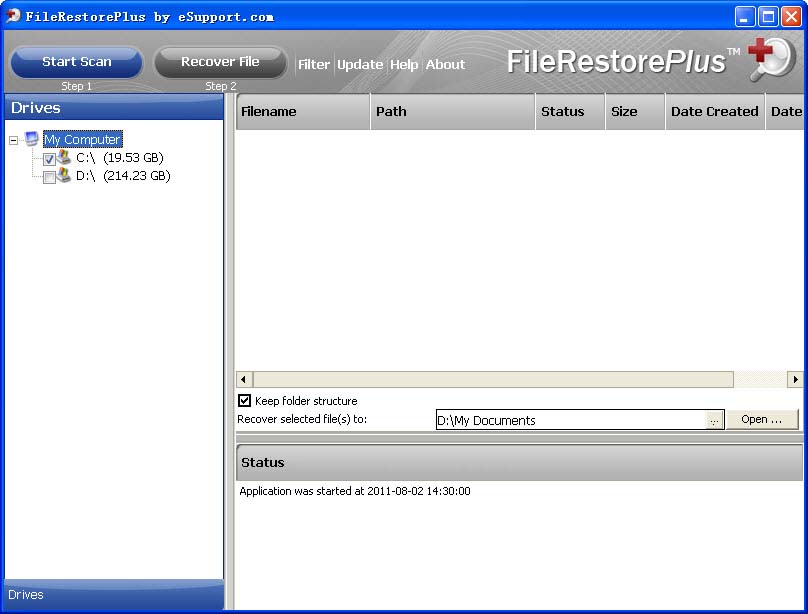Open the Filter menu
Screen dimensions: 808x614
(x=314, y=64)
